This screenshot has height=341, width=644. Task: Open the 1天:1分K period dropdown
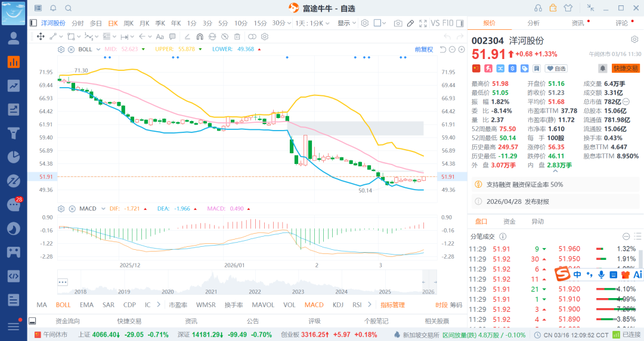(312, 23)
